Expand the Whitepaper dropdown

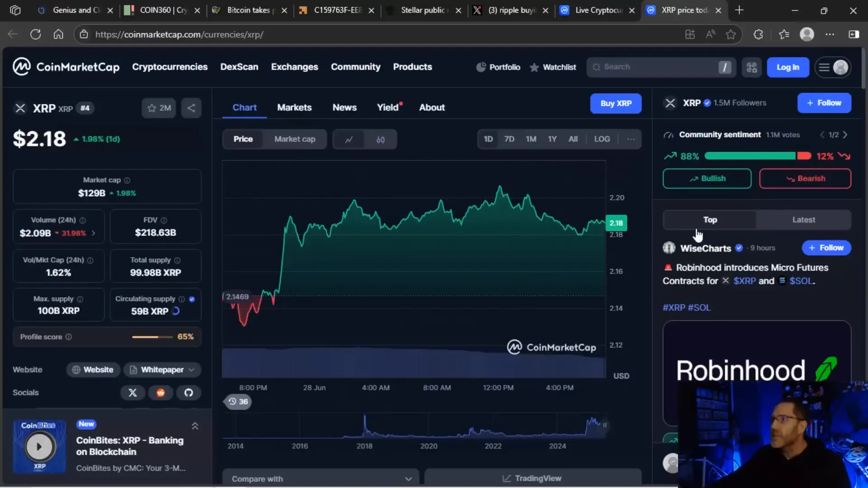pyautogui.click(x=162, y=370)
